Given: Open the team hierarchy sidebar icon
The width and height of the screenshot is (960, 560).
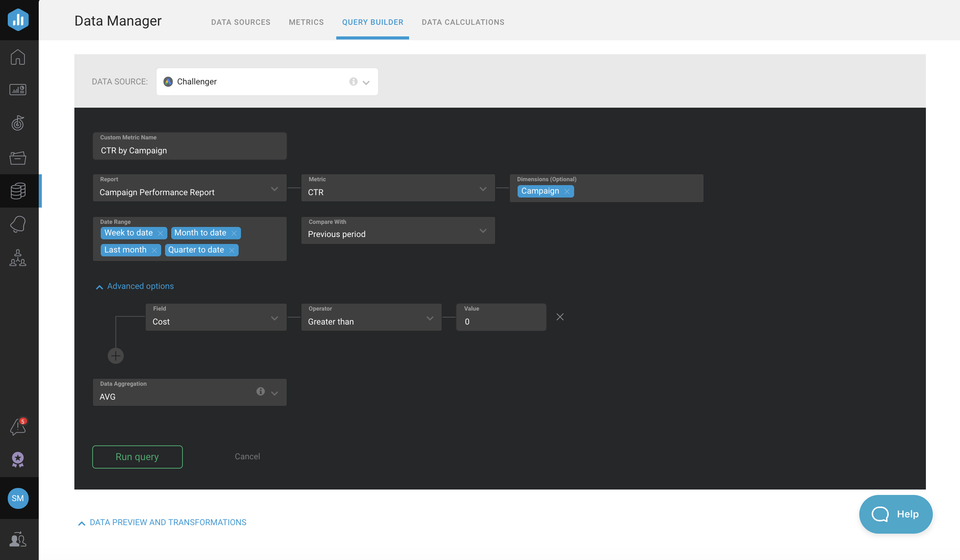Looking at the screenshot, I should click(x=18, y=258).
